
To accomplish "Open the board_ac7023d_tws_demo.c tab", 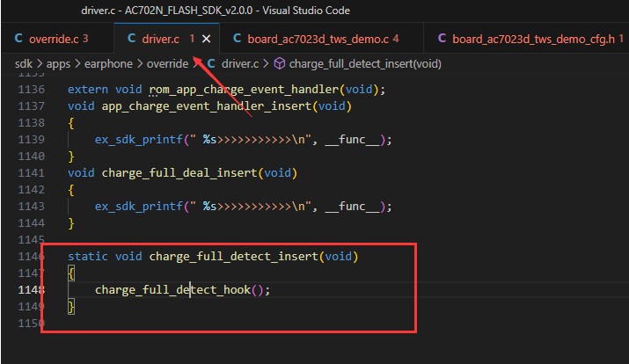I will coord(321,39).
